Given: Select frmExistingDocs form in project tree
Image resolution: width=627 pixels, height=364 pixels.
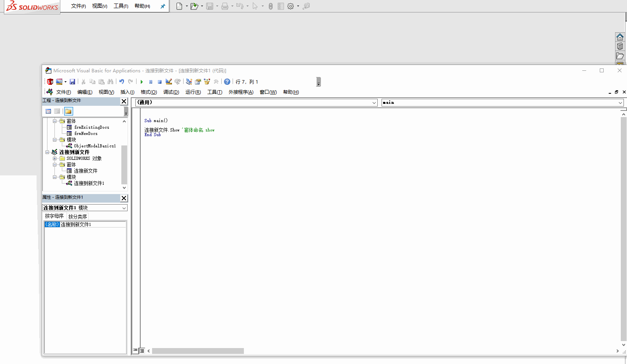Looking at the screenshot, I should click(91, 127).
